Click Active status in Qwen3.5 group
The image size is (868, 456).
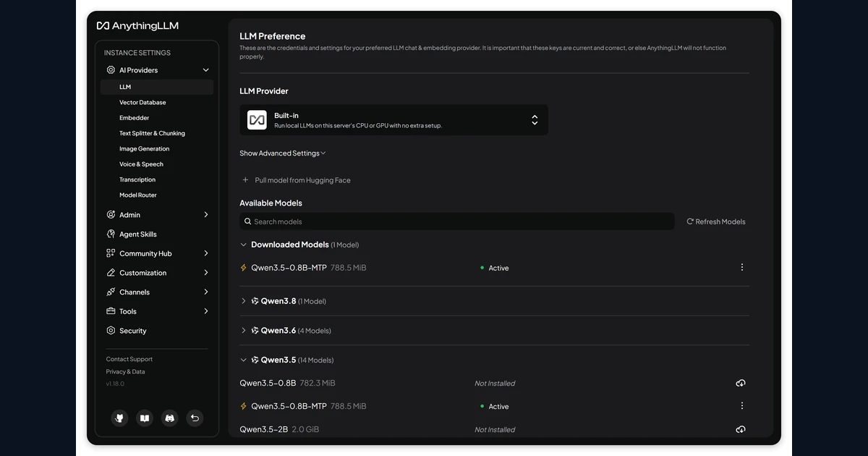pyautogui.click(x=495, y=407)
